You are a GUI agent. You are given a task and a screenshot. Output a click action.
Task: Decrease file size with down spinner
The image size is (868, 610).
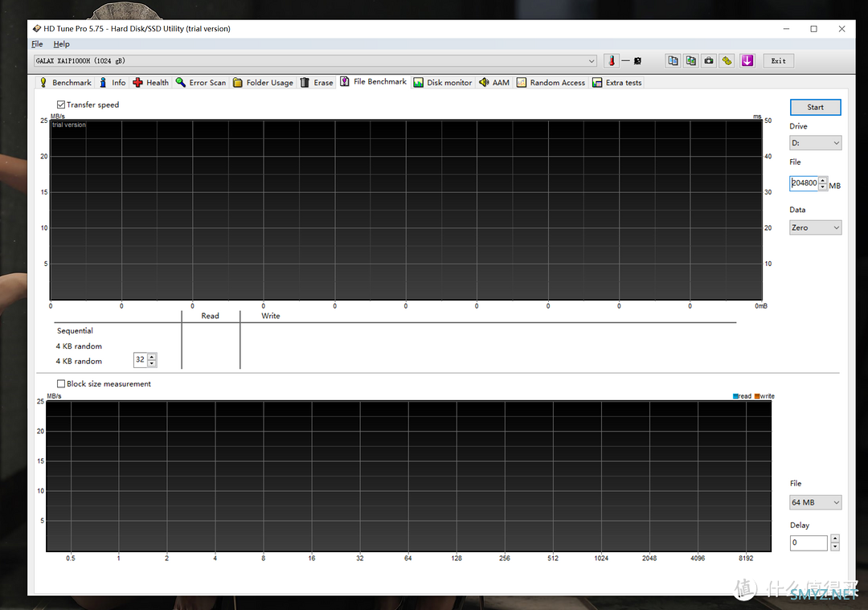823,186
